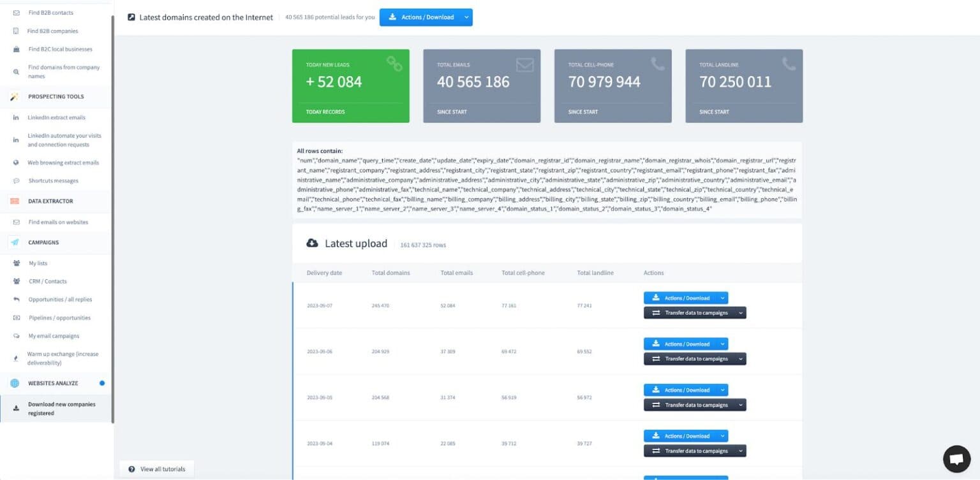
Task: Select the Data Extractor sidebar icon
Action: [16, 201]
